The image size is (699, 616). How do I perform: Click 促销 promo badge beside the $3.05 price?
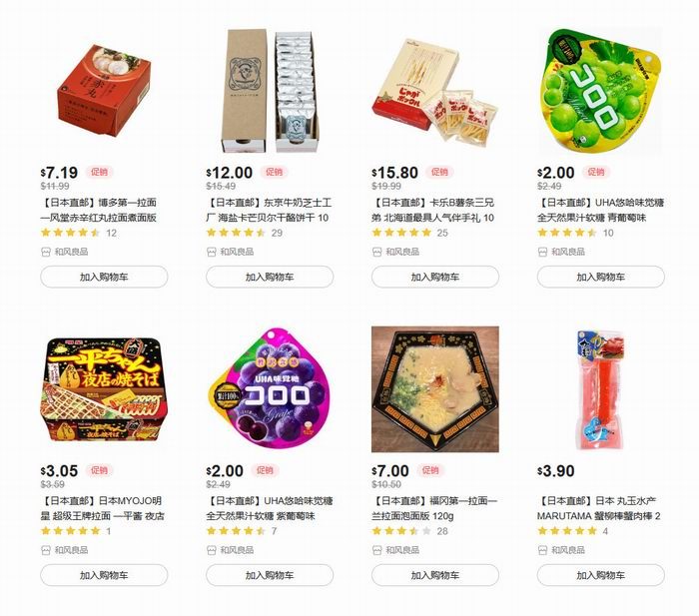point(99,470)
